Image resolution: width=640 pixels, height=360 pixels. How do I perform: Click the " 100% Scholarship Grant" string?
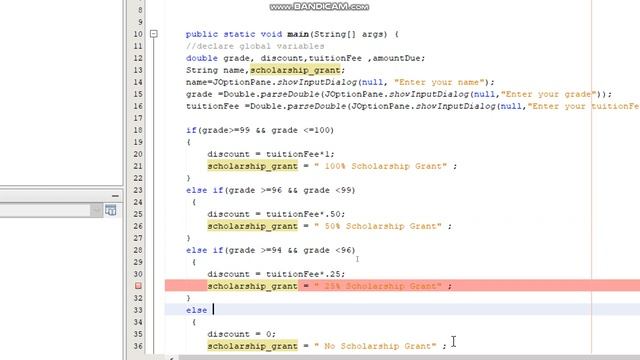click(380, 166)
